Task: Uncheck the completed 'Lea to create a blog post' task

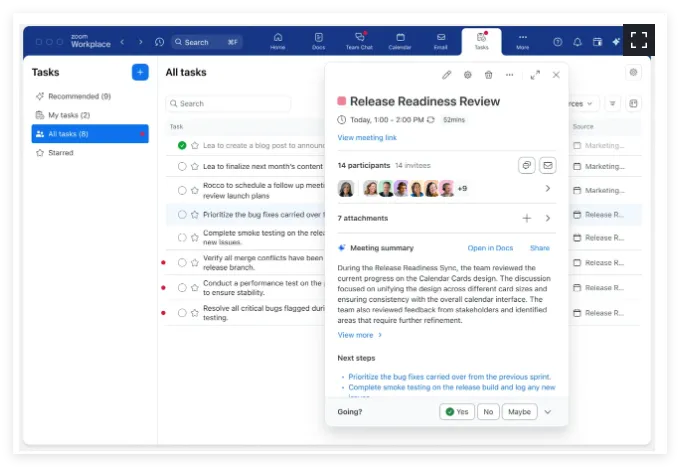Action: click(x=182, y=145)
